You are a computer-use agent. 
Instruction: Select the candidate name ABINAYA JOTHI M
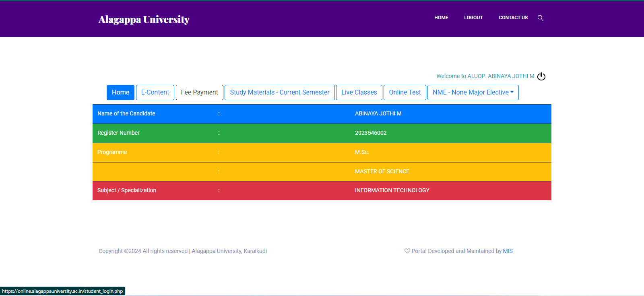point(378,113)
